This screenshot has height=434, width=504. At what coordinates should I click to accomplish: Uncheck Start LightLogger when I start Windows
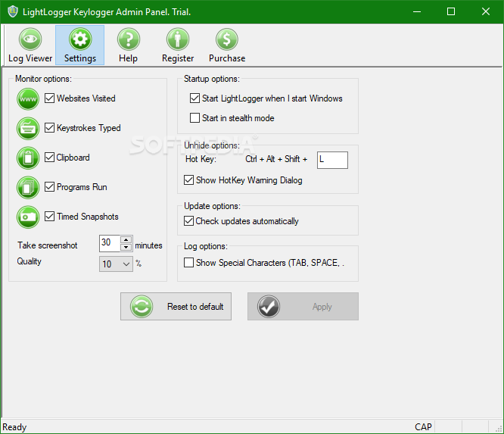point(194,98)
